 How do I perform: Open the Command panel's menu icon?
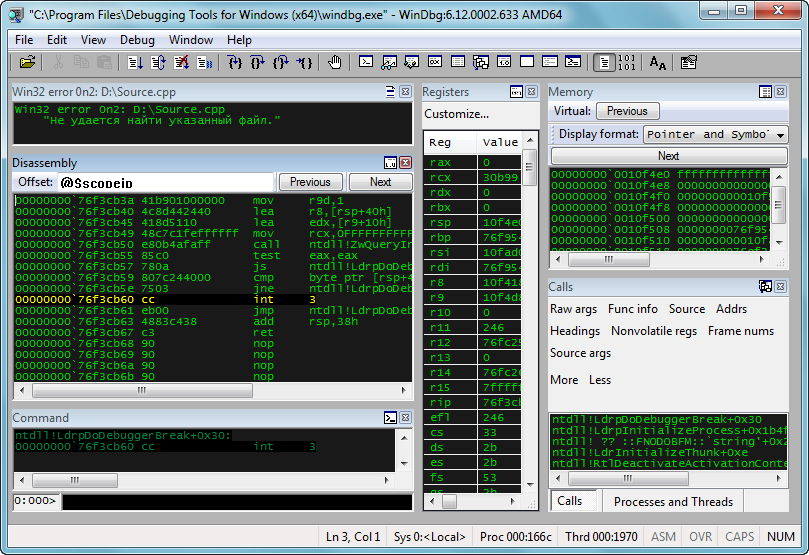391,418
